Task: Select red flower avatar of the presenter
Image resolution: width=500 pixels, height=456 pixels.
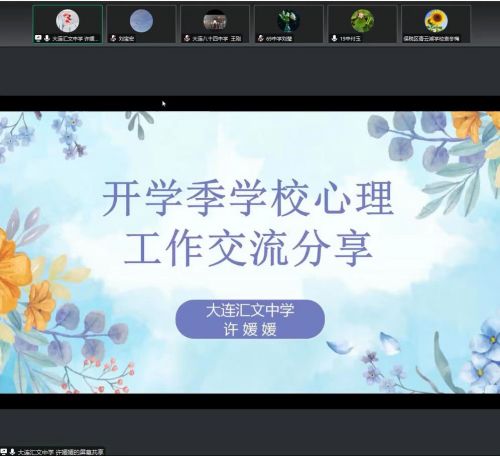Action: pos(68,20)
